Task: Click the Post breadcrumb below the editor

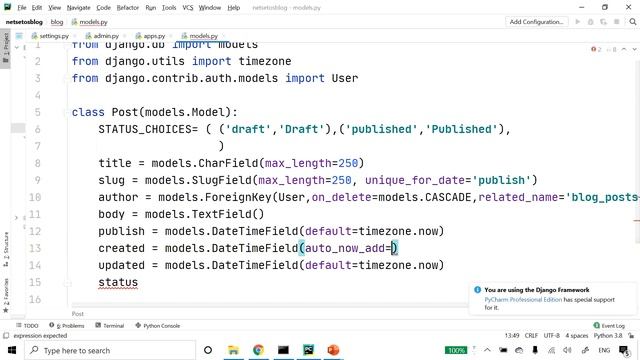Action: pos(78,313)
